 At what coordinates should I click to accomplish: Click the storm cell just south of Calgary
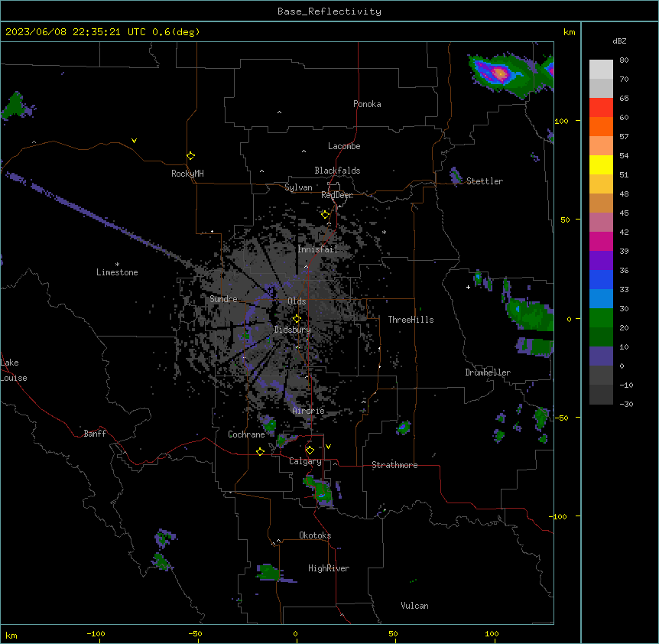pos(320,490)
